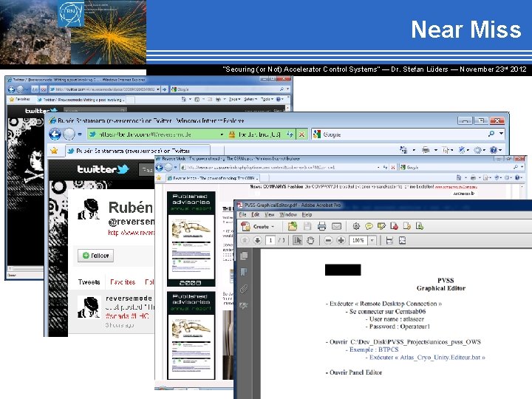Go forward in Rubén Santamarta Twitter window
Image resolution: width=532 pixels, height=399 pixels.
coord(69,134)
